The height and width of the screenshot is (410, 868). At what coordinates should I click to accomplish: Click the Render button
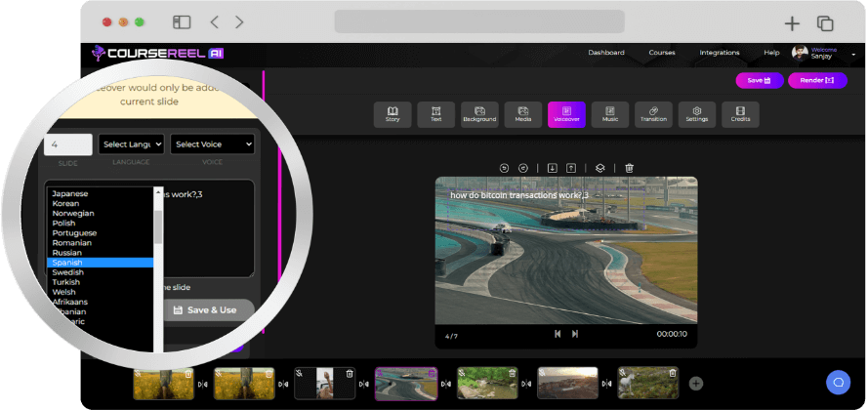817,80
